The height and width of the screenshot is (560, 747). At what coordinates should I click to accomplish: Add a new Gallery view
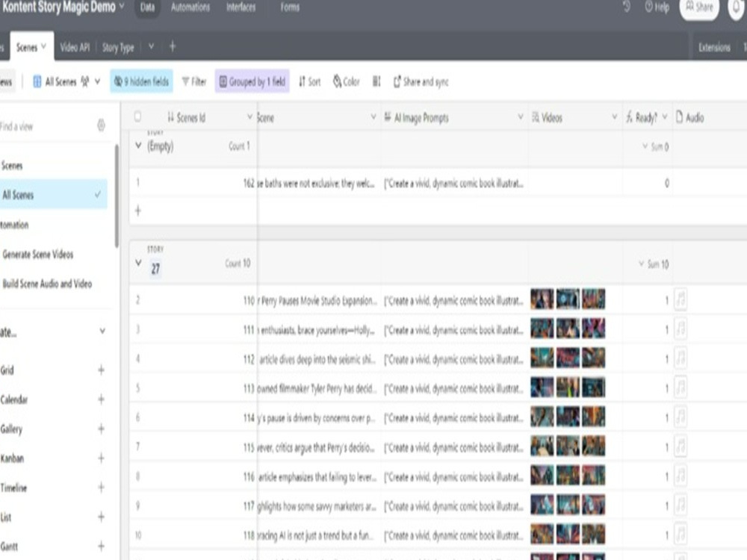101,429
